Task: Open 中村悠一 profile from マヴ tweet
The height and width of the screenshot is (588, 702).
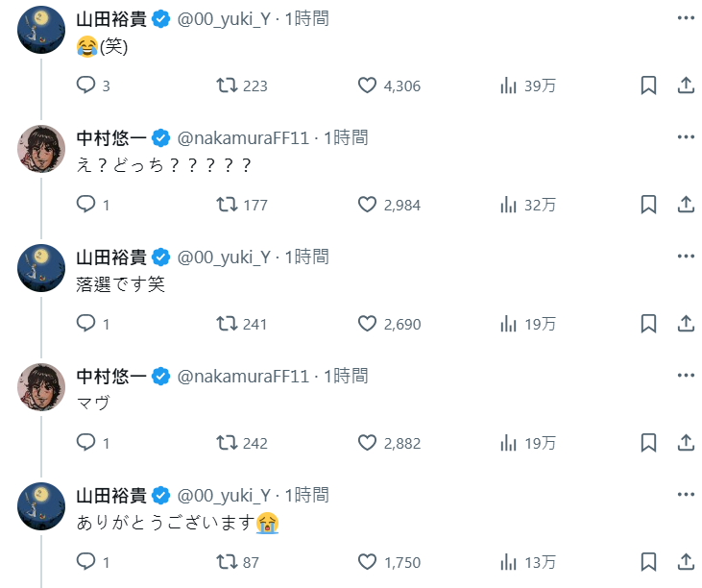Action: [111, 376]
